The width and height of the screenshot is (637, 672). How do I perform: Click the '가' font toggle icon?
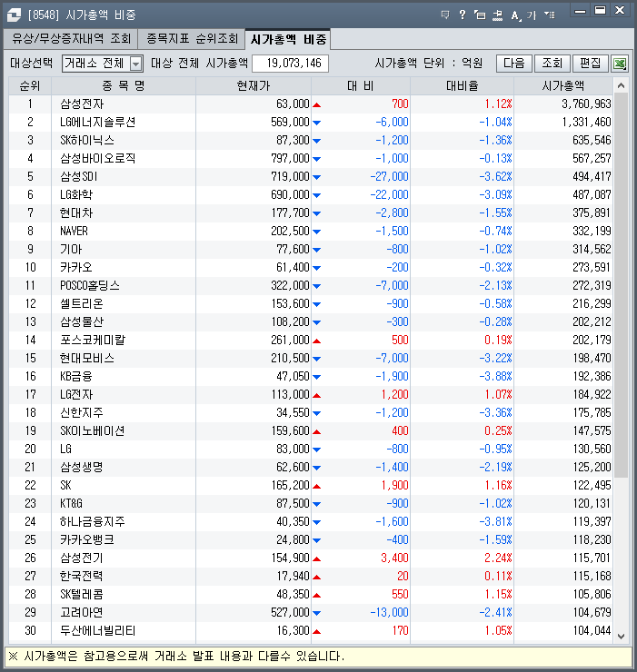click(x=532, y=15)
